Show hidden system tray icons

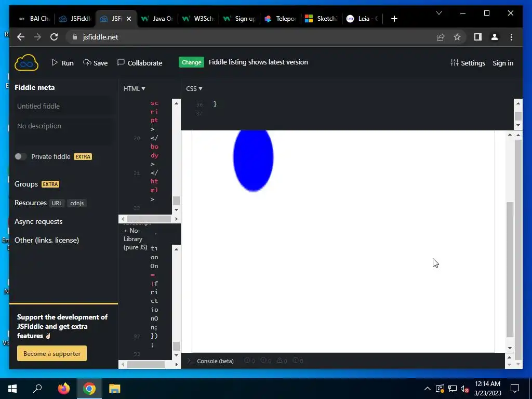(x=428, y=389)
